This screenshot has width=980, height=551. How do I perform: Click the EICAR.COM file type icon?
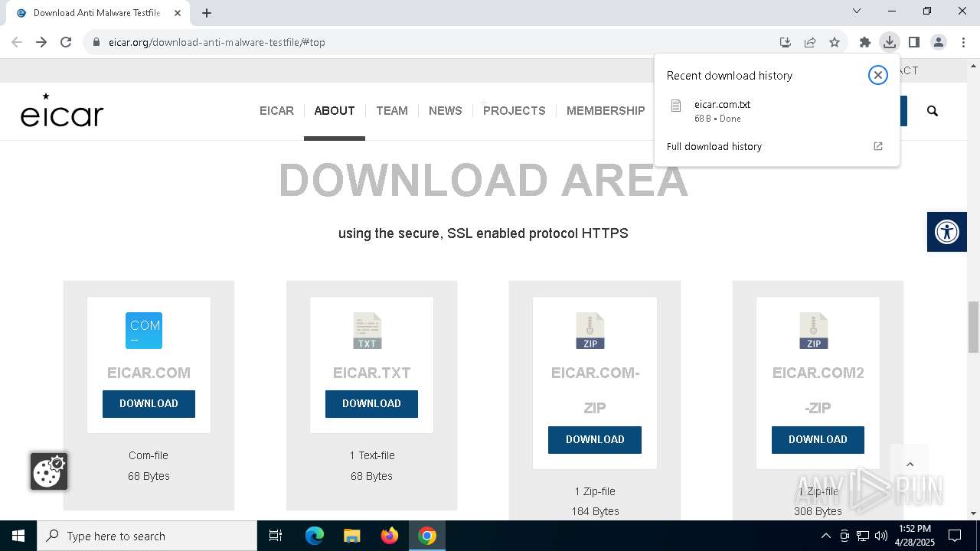144,331
